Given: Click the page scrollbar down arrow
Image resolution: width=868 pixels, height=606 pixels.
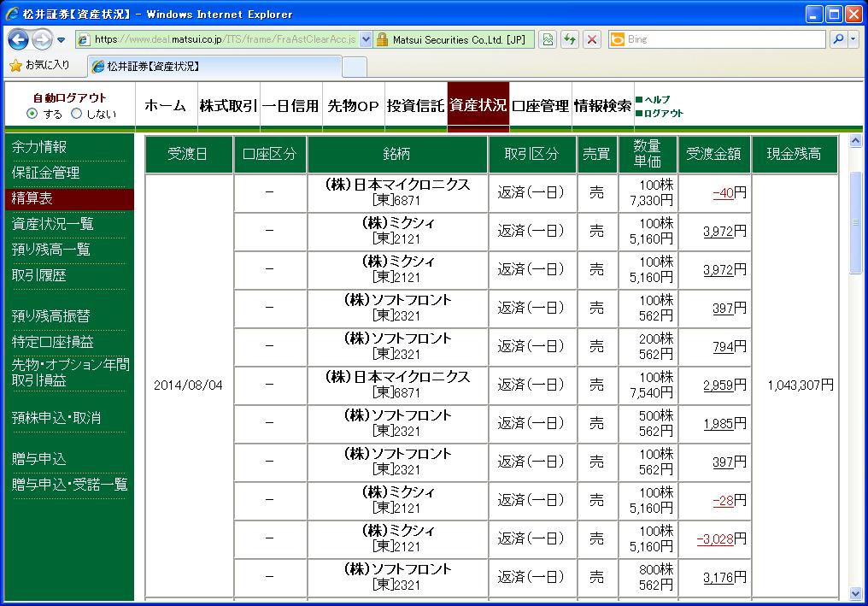Looking at the screenshot, I should (855, 594).
